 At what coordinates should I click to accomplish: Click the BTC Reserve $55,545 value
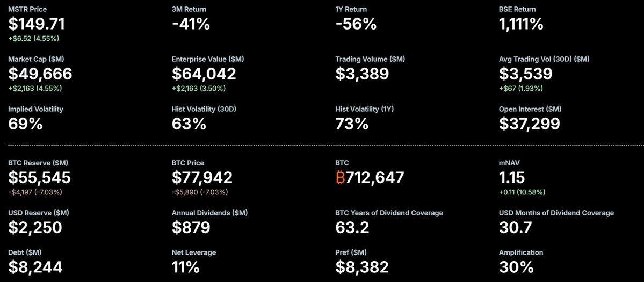(x=40, y=177)
